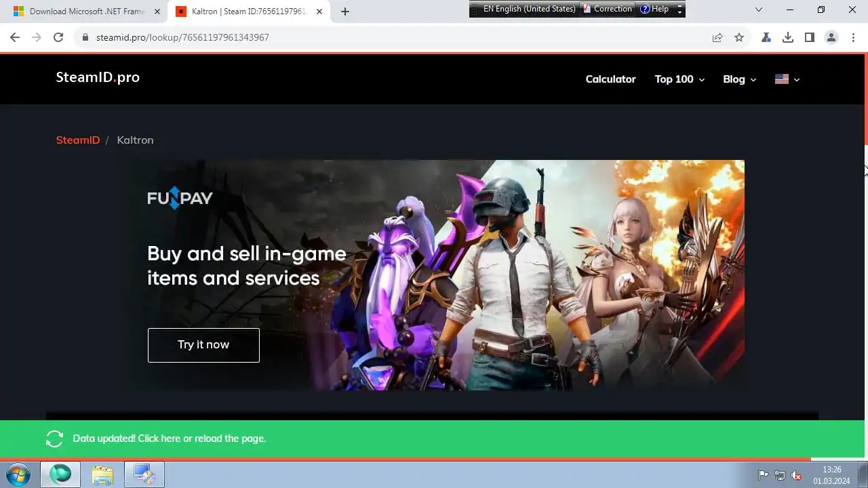Open Windows Explorer folder taskbar icon

click(x=102, y=474)
